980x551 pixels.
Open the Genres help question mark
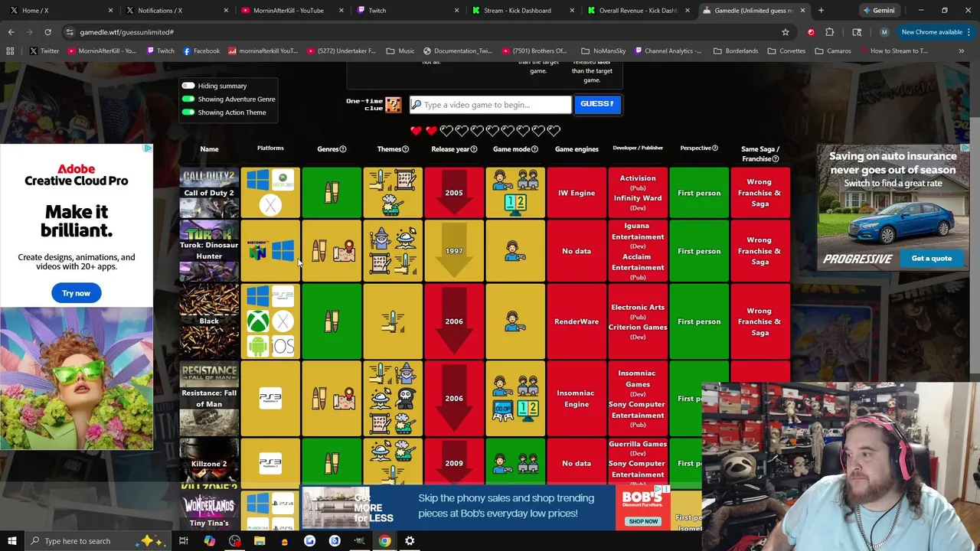[343, 149]
